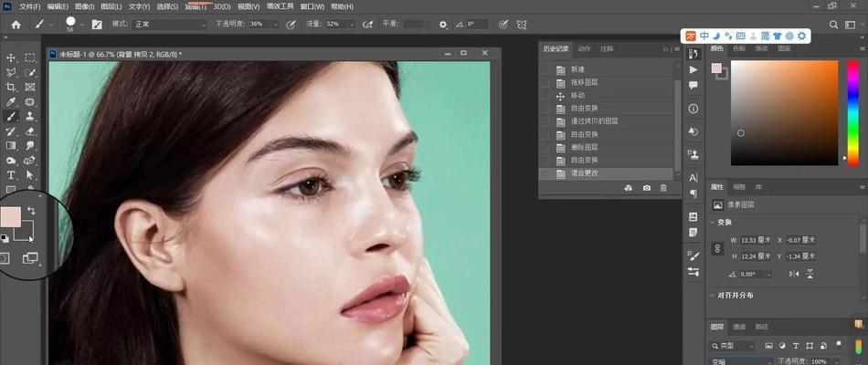Switch to the 通道 tab
The image size is (868, 365).
739,327
